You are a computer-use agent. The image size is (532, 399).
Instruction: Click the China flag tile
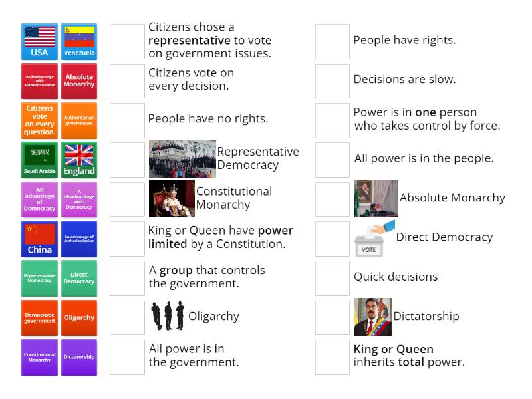coord(39,237)
